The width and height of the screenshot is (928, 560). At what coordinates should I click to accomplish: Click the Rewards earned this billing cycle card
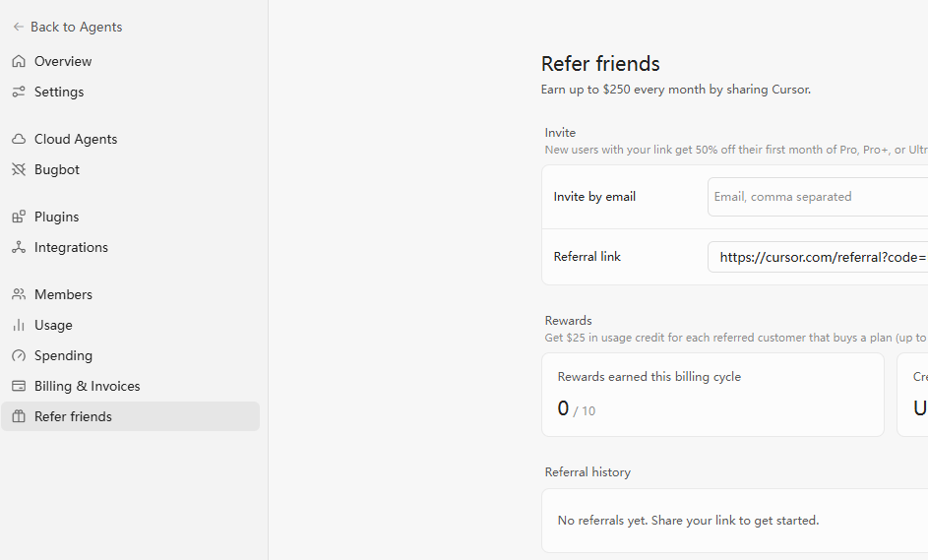click(712, 395)
